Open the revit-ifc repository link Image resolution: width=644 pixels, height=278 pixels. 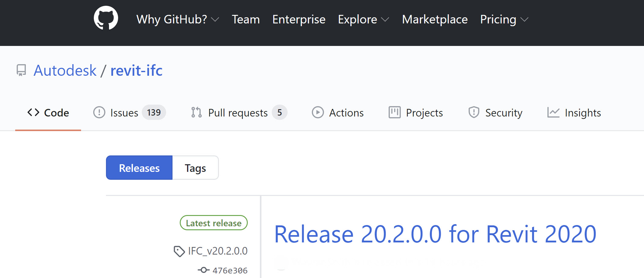click(x=136, y=71)
